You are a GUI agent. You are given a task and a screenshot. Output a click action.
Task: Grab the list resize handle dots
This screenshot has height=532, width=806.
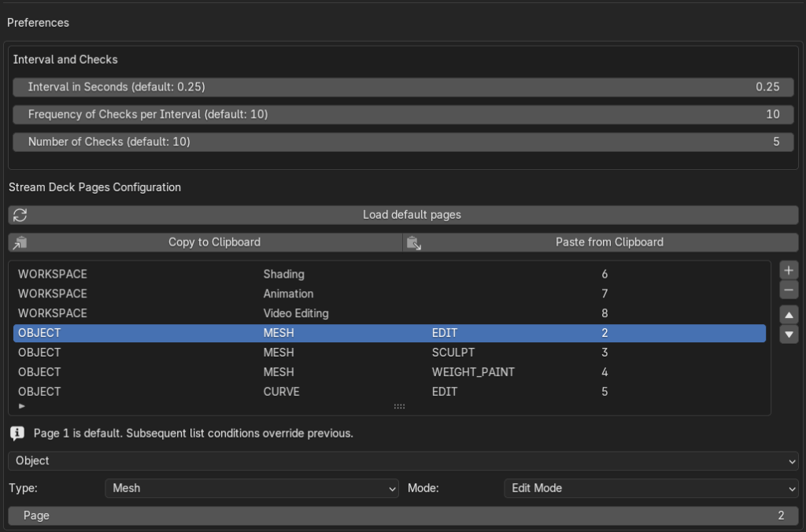(399, 407)
